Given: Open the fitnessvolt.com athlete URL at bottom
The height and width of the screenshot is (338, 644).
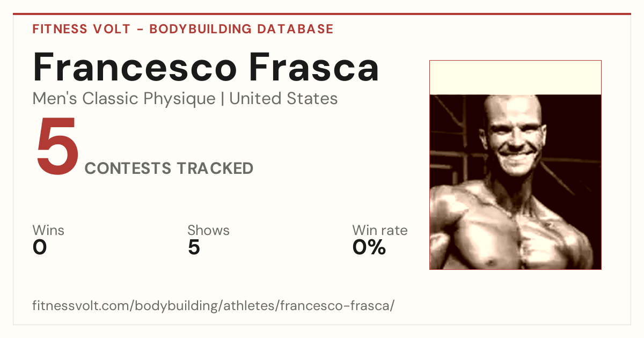Looking at the screenshot, I should [x=214, y=306].
